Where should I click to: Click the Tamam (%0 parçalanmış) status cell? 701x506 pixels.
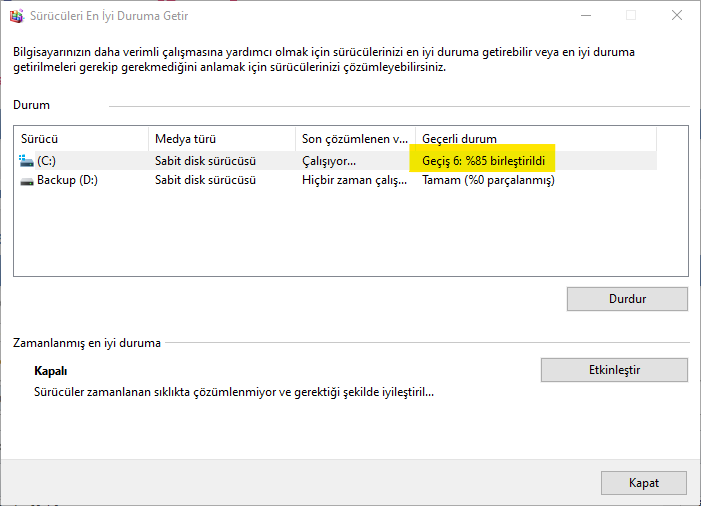tap(488, 180)
